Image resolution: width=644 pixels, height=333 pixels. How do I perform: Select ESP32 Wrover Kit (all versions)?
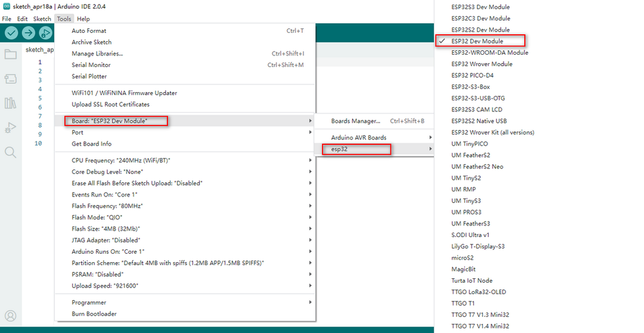[x=493, y=133]
